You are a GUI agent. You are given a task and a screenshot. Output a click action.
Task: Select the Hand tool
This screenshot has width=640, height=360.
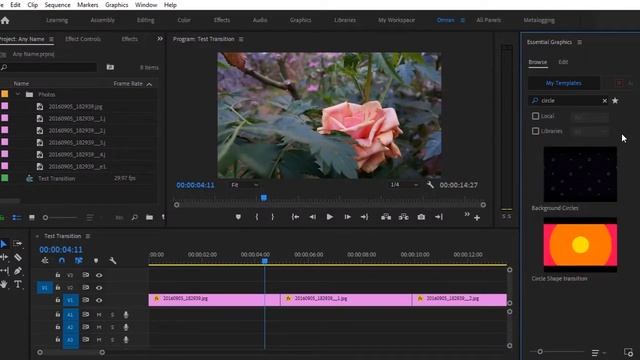tap(4, 284)
